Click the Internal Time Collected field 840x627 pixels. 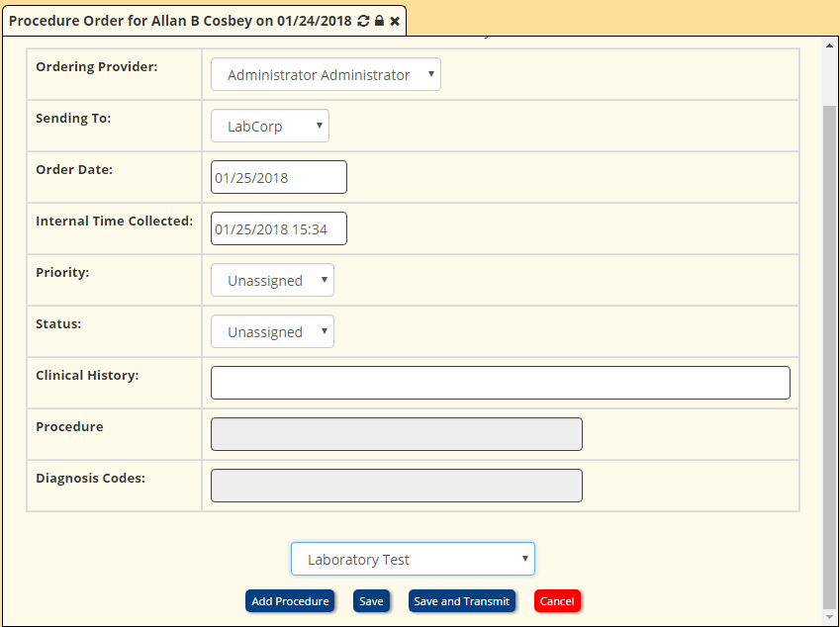tap(278, 228)
